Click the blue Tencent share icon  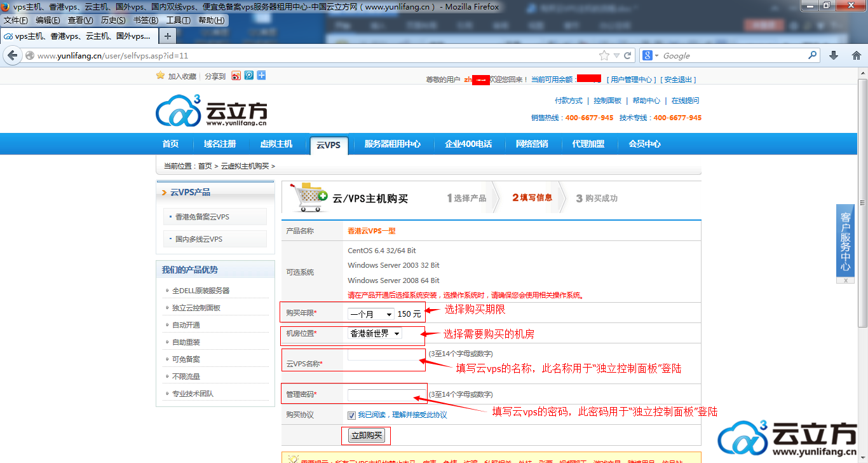[248, 76]
